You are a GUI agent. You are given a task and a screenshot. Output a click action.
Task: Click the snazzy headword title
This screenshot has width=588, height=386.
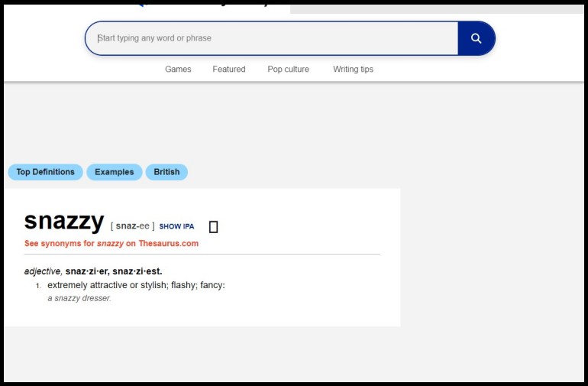[64, 222]
